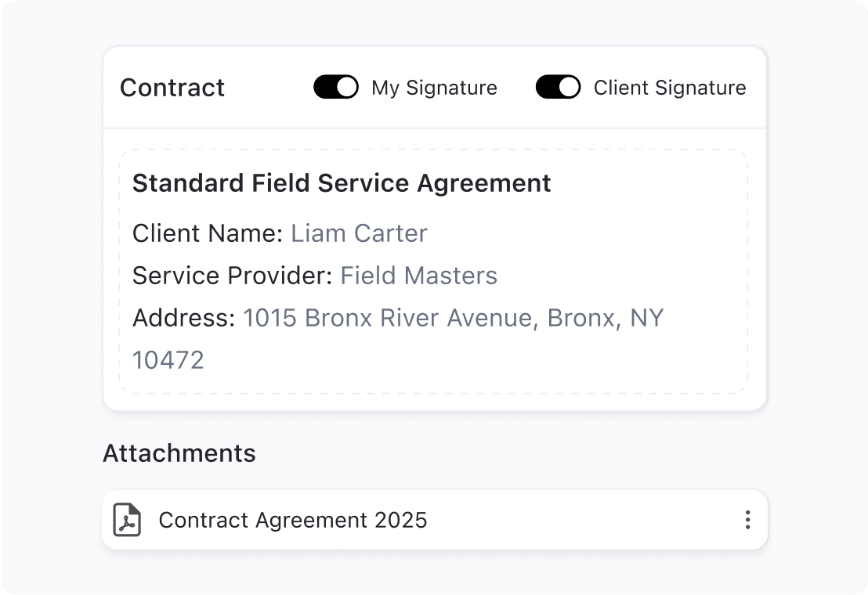Click the signature switch next to My Signature label
Image resolution: width=868 pixels, height=595 pixels.
click(336, 87)
